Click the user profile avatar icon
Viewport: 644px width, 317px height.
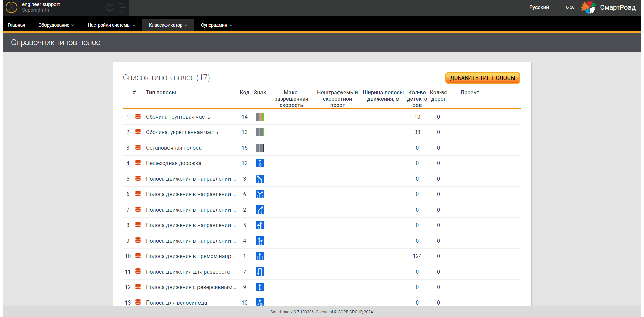point(11,7)
